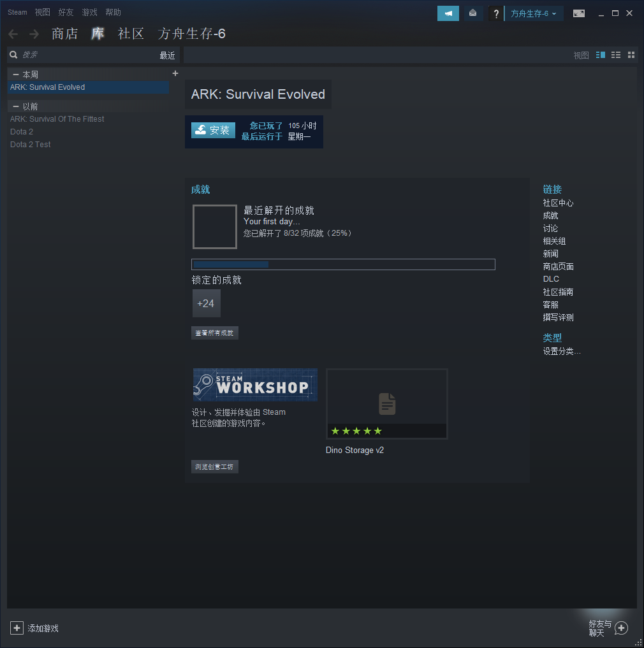Click the Your first day... achievement text

click(272, 222)
